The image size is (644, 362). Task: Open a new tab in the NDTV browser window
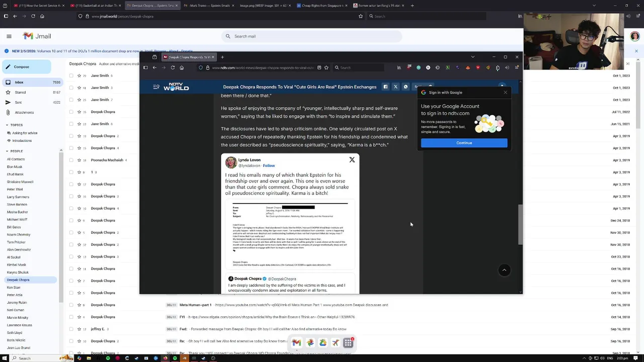click(222, 57)
